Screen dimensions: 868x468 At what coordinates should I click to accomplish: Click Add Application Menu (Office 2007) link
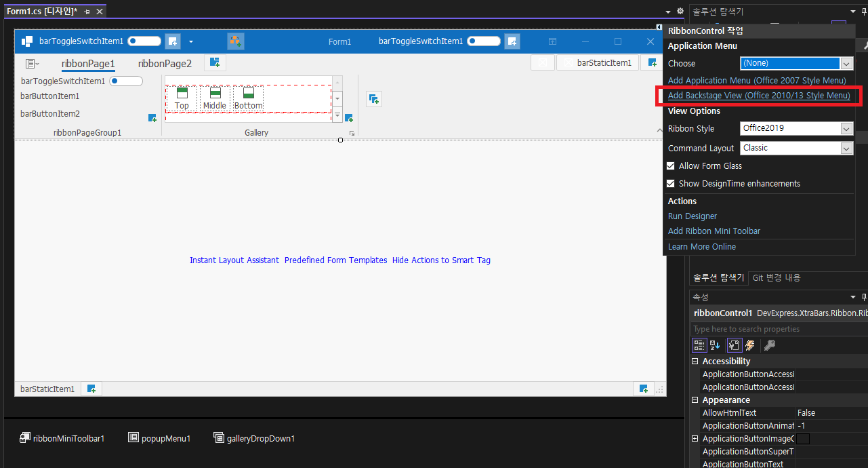pyautogui.click(x=757, y=80)
